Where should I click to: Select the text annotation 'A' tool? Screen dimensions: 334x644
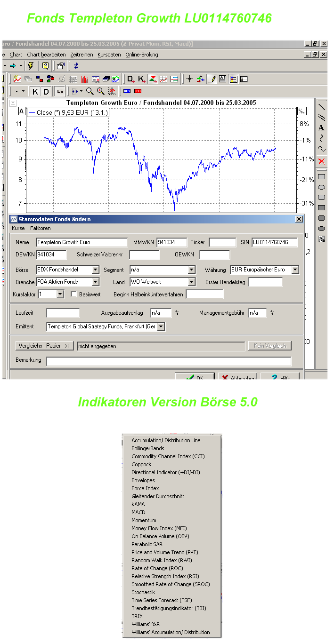[x=322, y=128]
